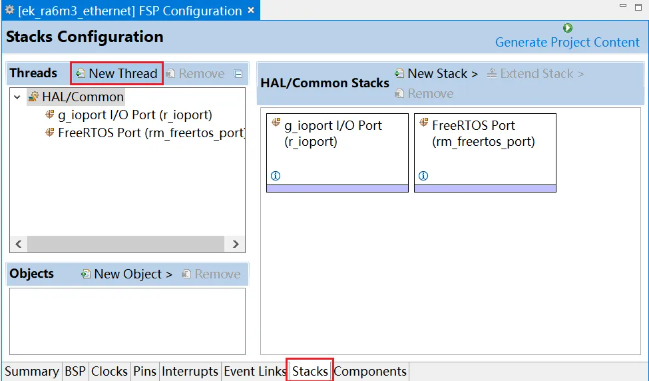Click inside the empty Objects list
The image size is (649, 381).
127,321
